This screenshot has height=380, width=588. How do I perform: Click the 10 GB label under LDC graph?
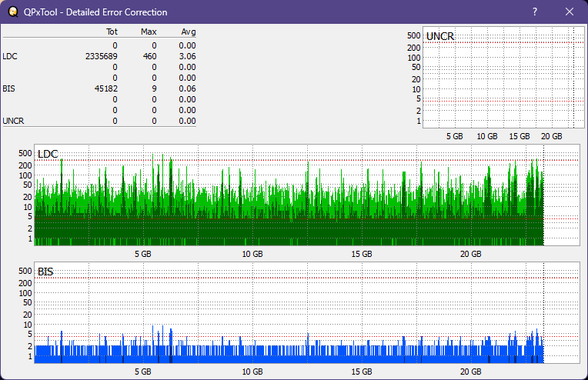click(252, 254)
